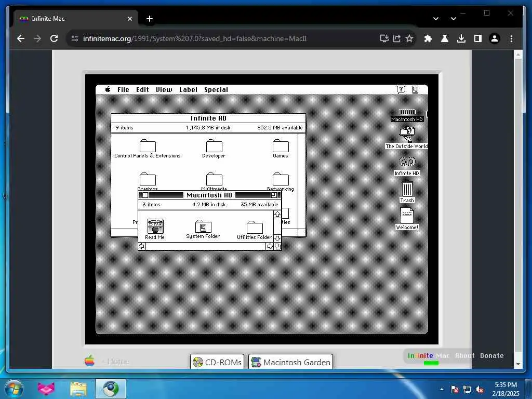Click the Macintosh HD window size box
Viewport: 532px width, 399px height.
tap(277, 246)
